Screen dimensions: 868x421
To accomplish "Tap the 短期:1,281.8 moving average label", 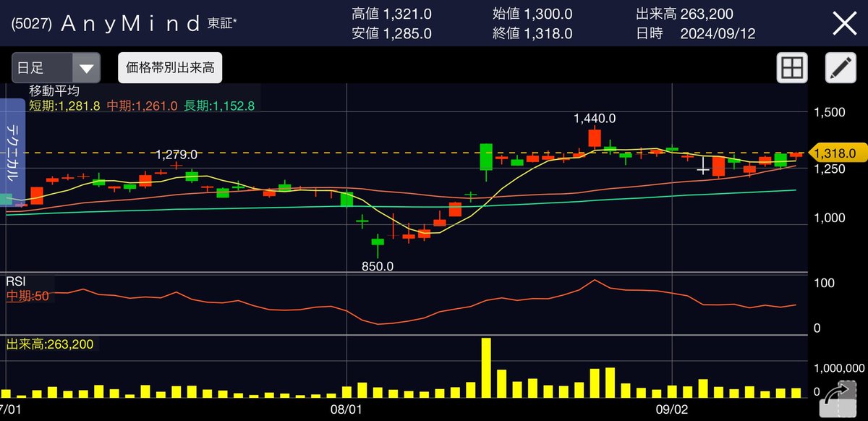I will [66, 106].
